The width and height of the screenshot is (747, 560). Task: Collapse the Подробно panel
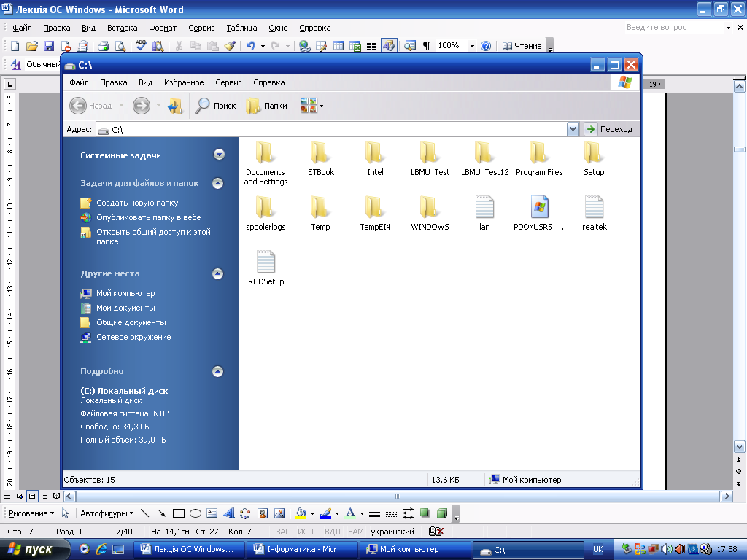(217, 371)
